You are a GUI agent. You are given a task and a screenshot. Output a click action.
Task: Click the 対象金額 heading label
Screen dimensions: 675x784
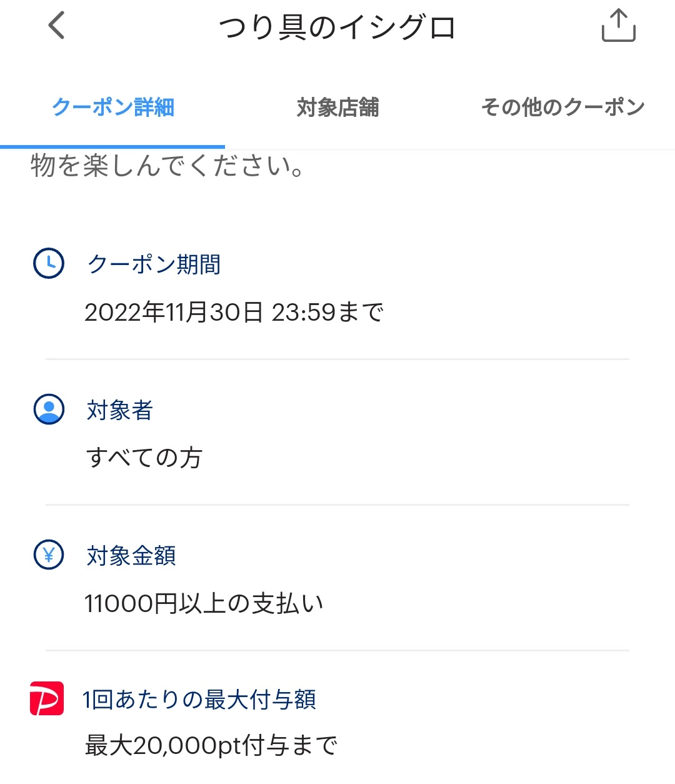pyautogui.click(x=131, y=555)
